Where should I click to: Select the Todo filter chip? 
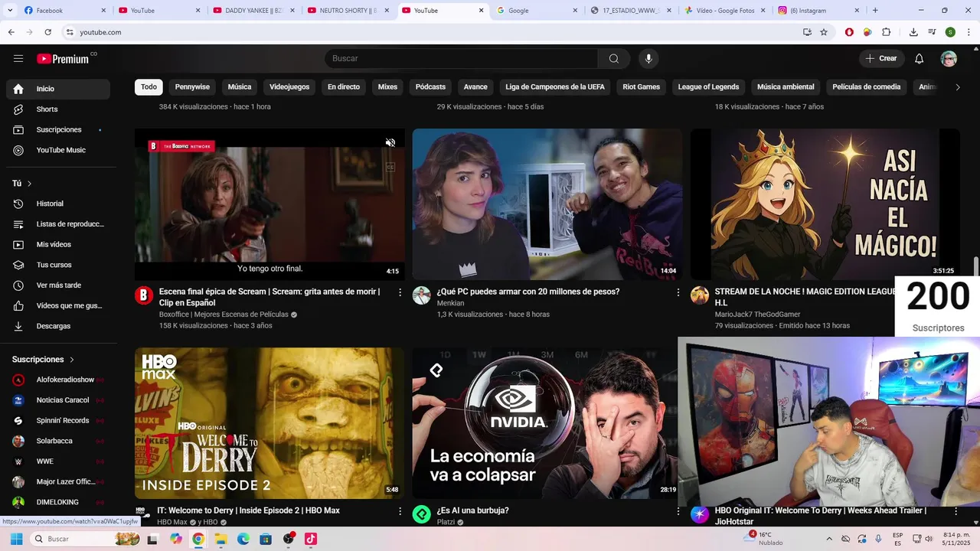149,87
